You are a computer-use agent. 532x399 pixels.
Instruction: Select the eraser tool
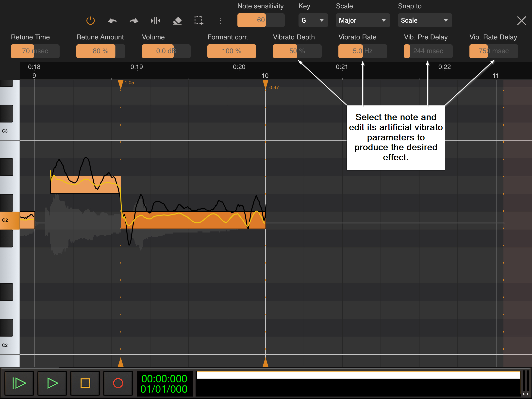click(177, 21)
